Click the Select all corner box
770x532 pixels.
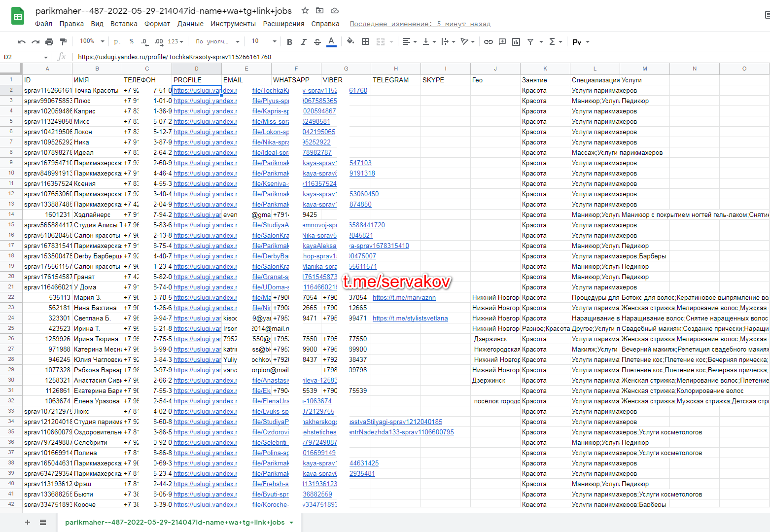(11, 69)
